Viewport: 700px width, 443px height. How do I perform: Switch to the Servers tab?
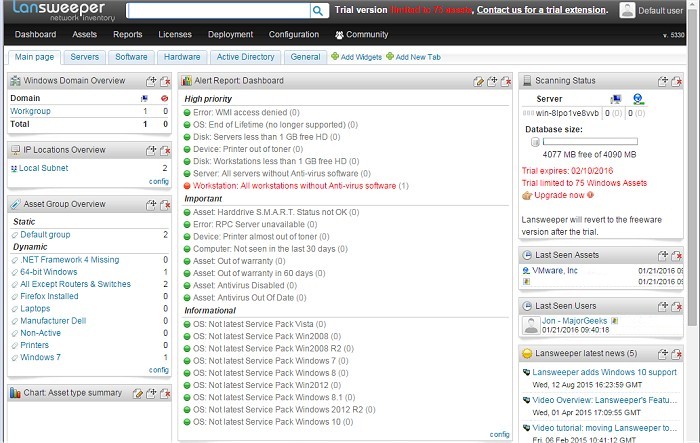pyautogui.click(x=85, y=57)
